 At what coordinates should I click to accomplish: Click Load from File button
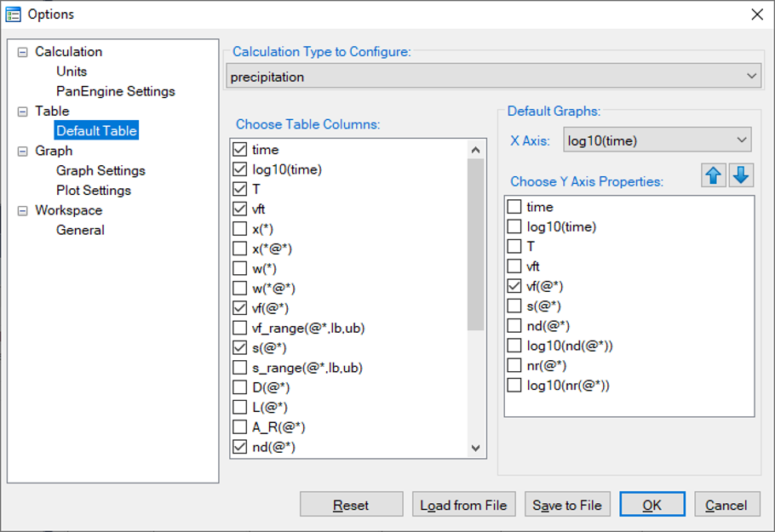[463, 505]
